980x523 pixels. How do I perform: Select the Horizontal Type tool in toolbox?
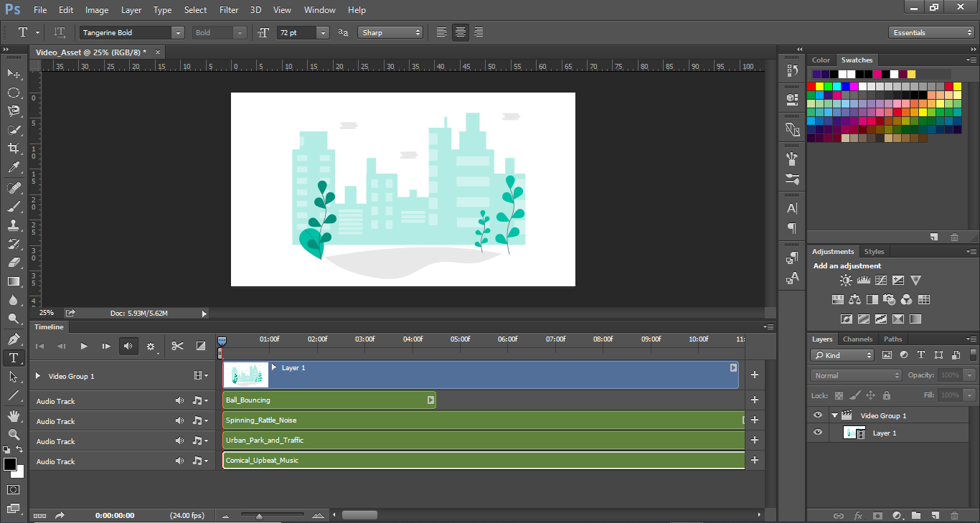pyautogui.click(x=13, y=358)
